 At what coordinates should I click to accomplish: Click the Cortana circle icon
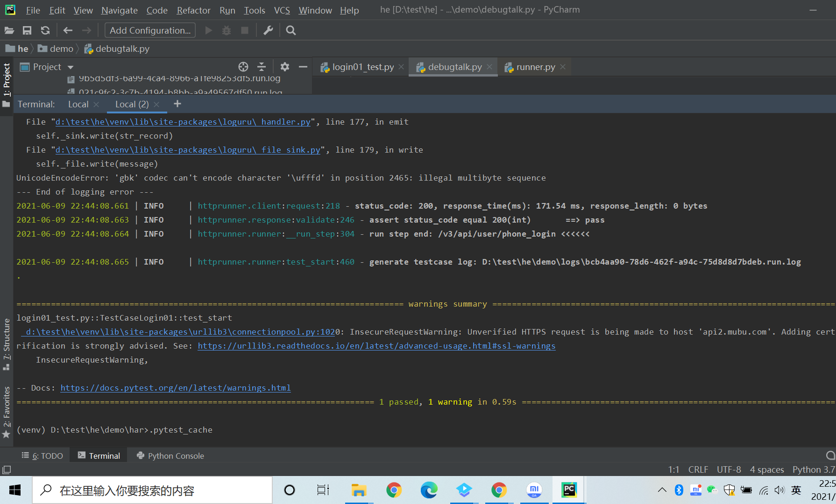click(290, 490)
